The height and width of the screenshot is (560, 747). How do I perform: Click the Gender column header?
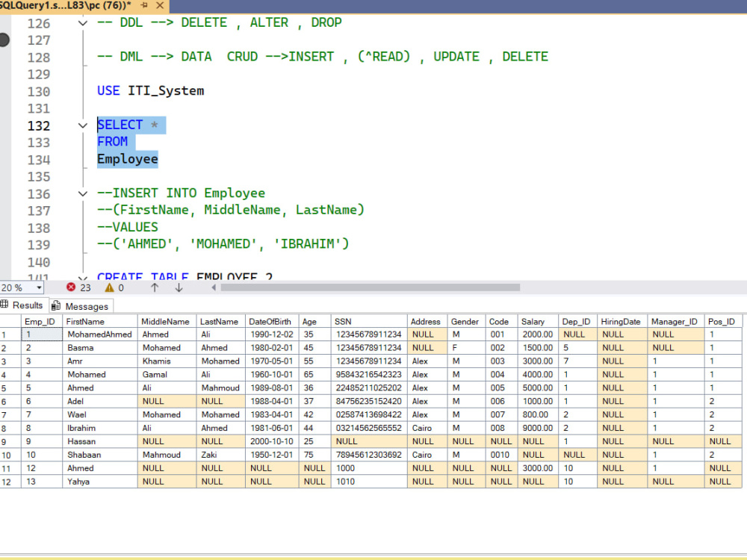pos(466,321)
